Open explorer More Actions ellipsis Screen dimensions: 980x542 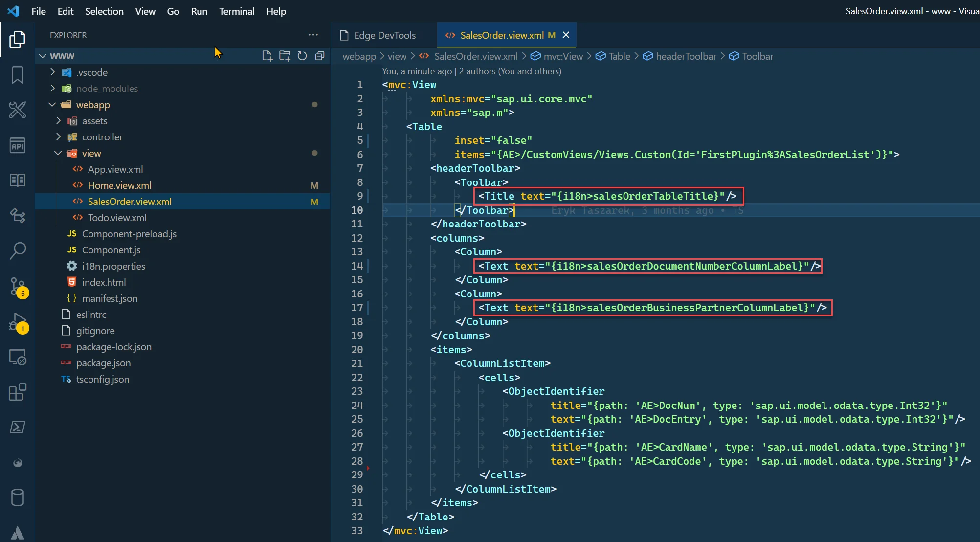313,35
